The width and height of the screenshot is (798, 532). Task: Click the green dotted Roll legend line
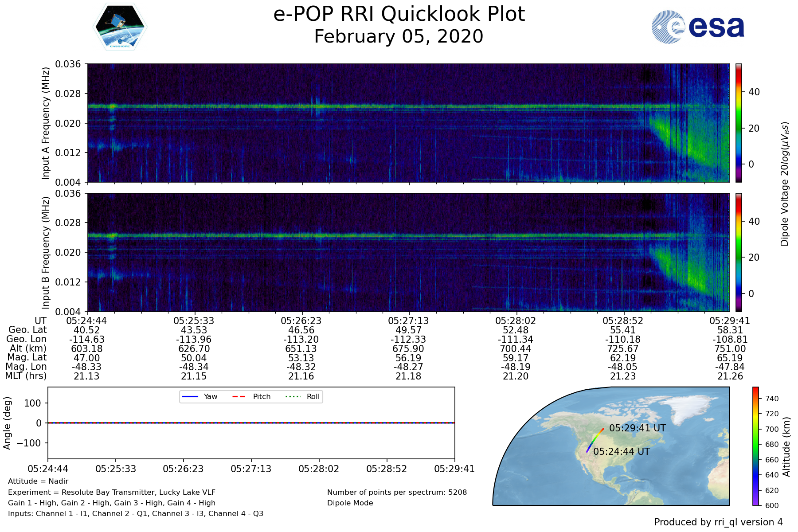293,396
